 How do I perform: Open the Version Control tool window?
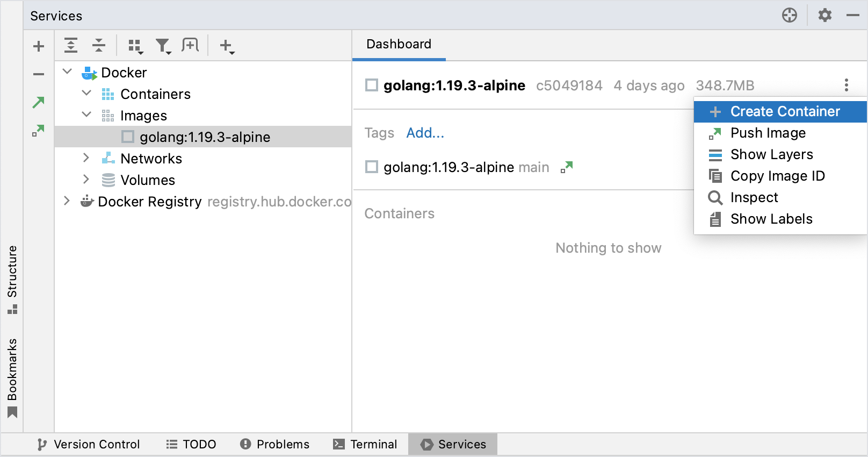point(89,444)
